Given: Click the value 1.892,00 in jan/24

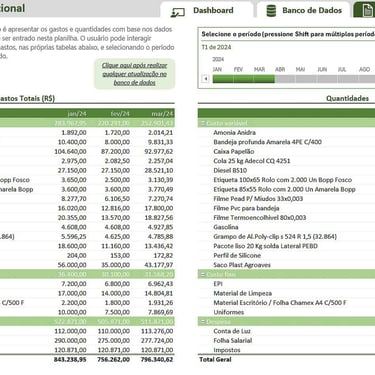Looking at the screenshot, I should 74,133.
